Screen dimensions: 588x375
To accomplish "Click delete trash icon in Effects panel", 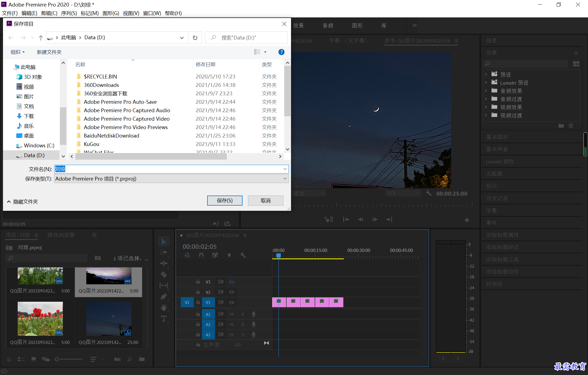I will pyautogui.click(x=571, y=126).
